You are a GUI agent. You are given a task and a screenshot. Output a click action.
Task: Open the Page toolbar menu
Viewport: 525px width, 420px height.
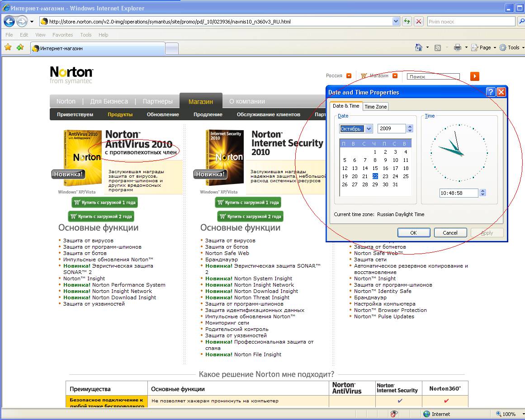[483, 47]
